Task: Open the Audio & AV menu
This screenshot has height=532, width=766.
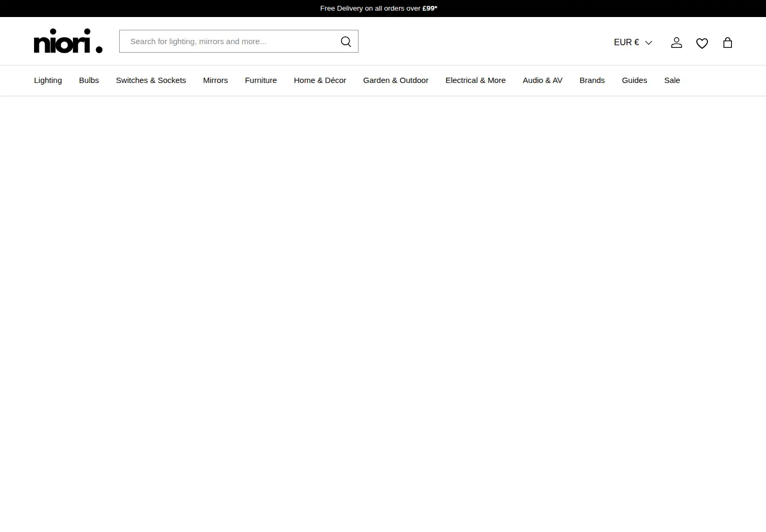Action: pos(543,80)
